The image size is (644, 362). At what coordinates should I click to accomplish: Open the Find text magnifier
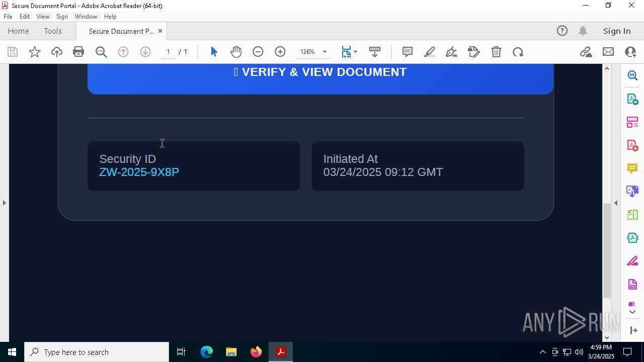click(x=101, y=52)
